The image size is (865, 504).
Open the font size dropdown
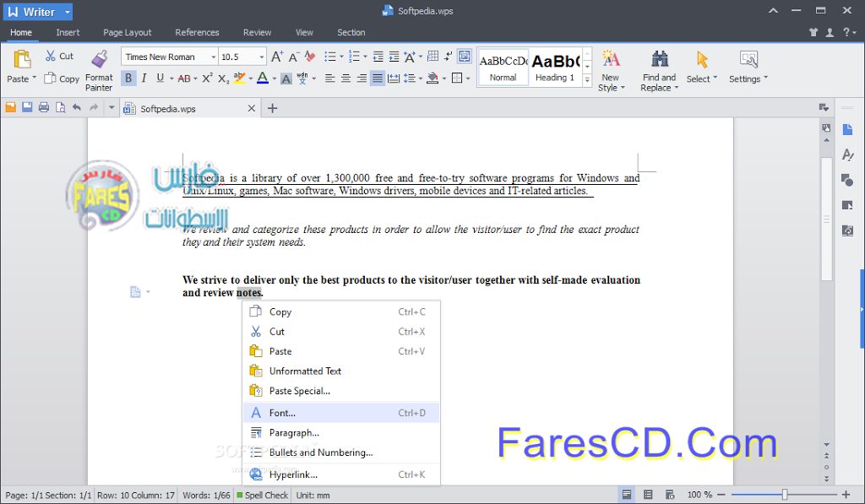tap(261, 57)
